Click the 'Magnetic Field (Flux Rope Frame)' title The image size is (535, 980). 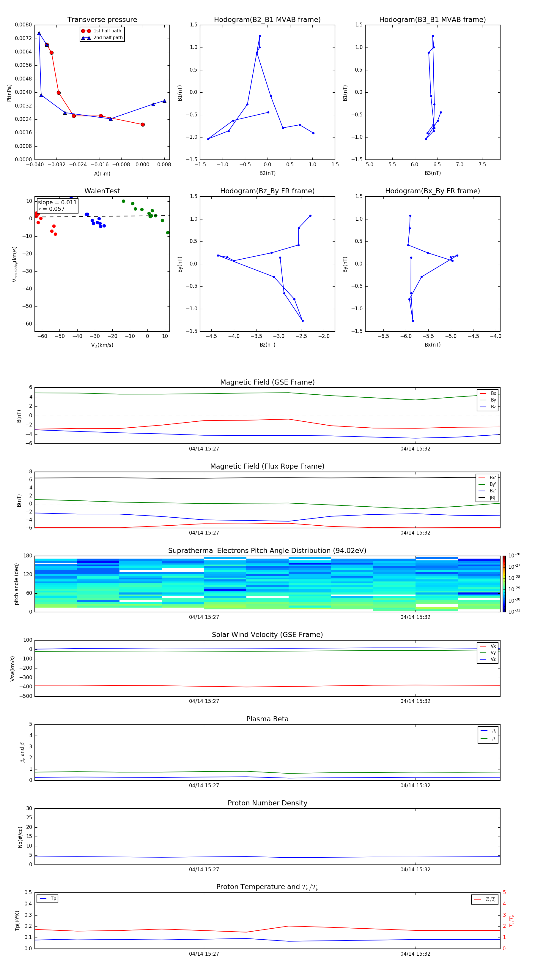(267, 467)
